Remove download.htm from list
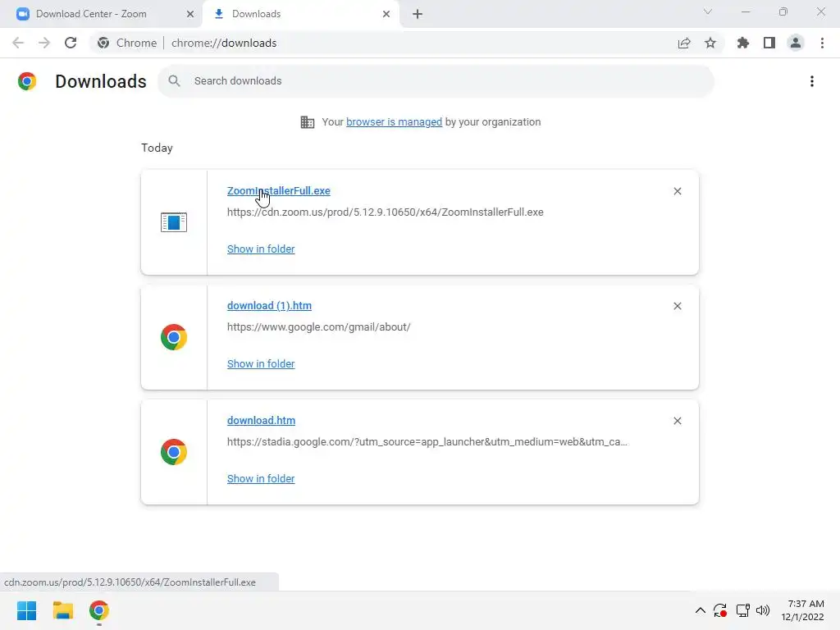Screen dimensions: 840x630 click(x=678, y=421)
